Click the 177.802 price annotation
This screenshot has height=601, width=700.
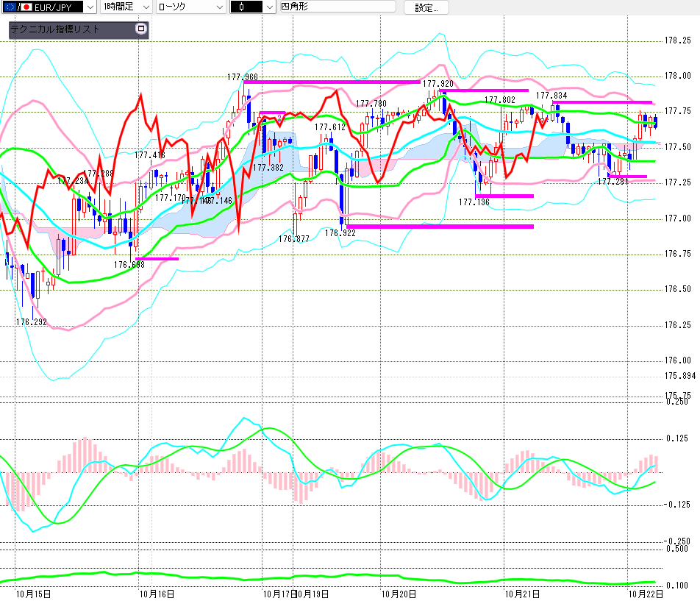click(x=499, y=100)
